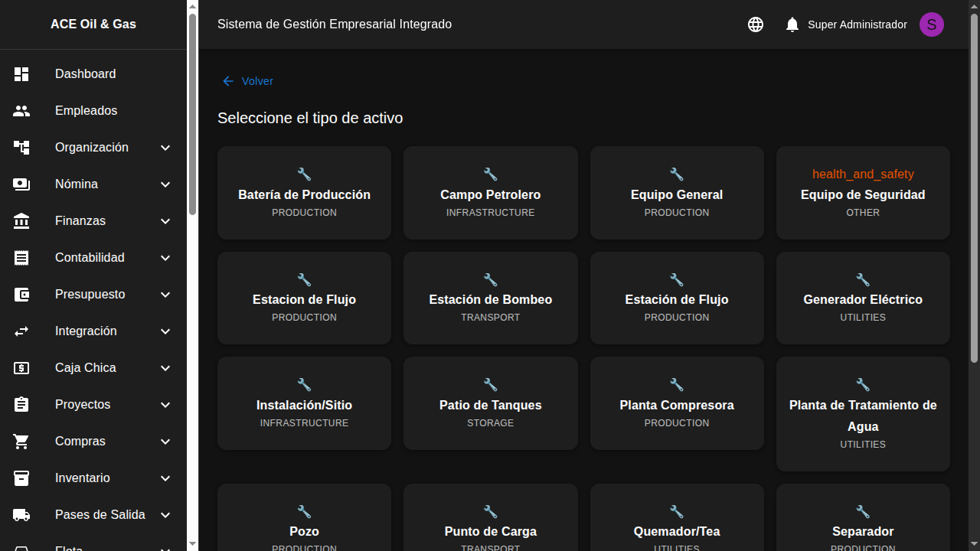Open the Caja Chica menu item
Screen dimensions: 980x551
tap(86, 368)
